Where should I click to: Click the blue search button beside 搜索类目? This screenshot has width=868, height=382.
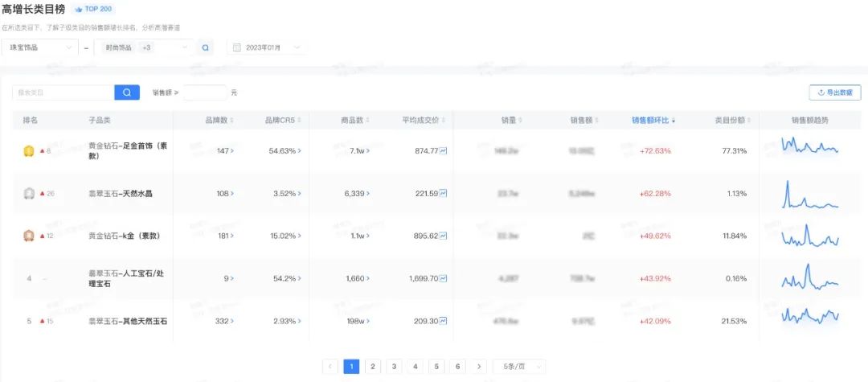(127, 92)
